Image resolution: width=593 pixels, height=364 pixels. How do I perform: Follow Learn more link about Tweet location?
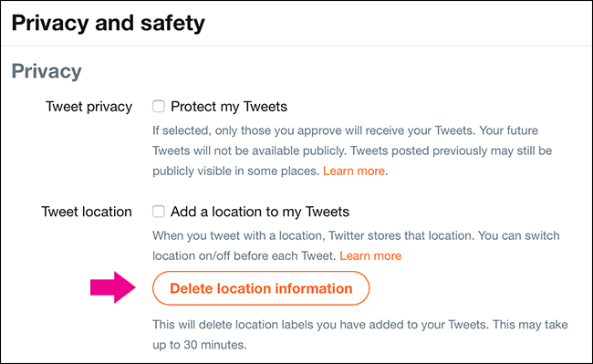click(370, 256)
